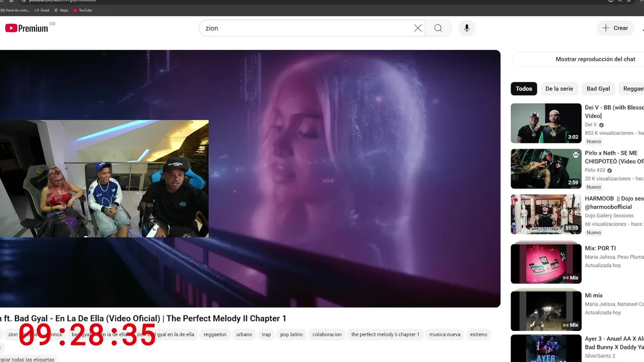This screenshot has width=644, height=362.
Task: Open the YouTube bookmark in the bookmarks bar
Action: [83, 10]
